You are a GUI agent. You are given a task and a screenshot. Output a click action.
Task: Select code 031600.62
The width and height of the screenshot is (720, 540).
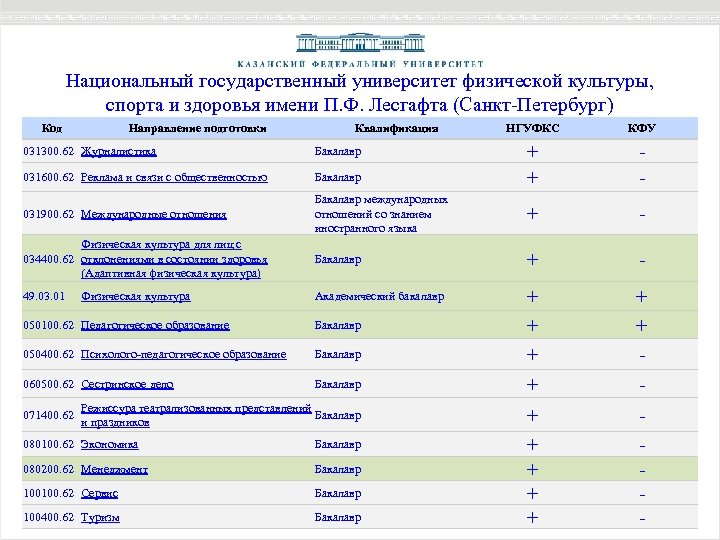click(49, 177)
